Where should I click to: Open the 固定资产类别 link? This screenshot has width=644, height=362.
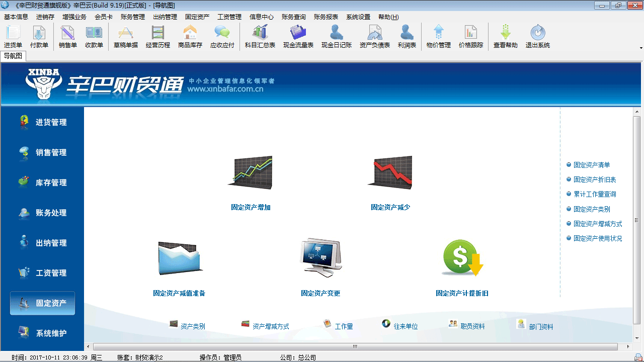(592, 209)
